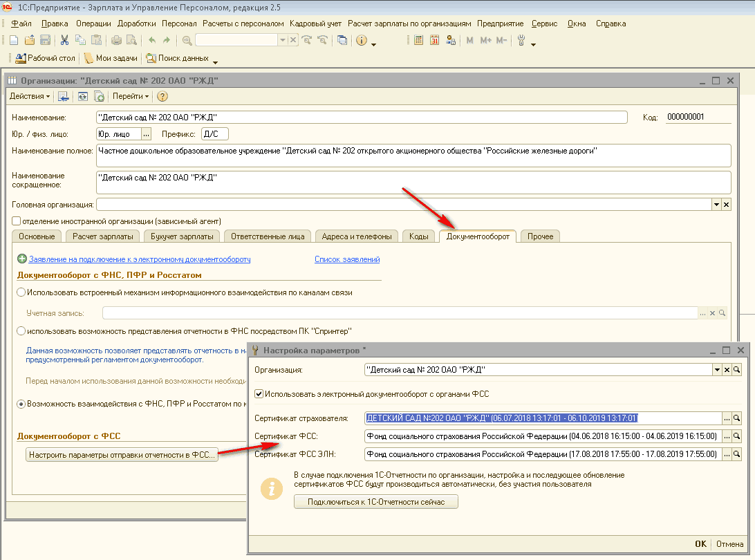Screen dimensions: 755x560
Task: Click the re-read refresh icon in Organizations toolbar
Action: (83, 96)
